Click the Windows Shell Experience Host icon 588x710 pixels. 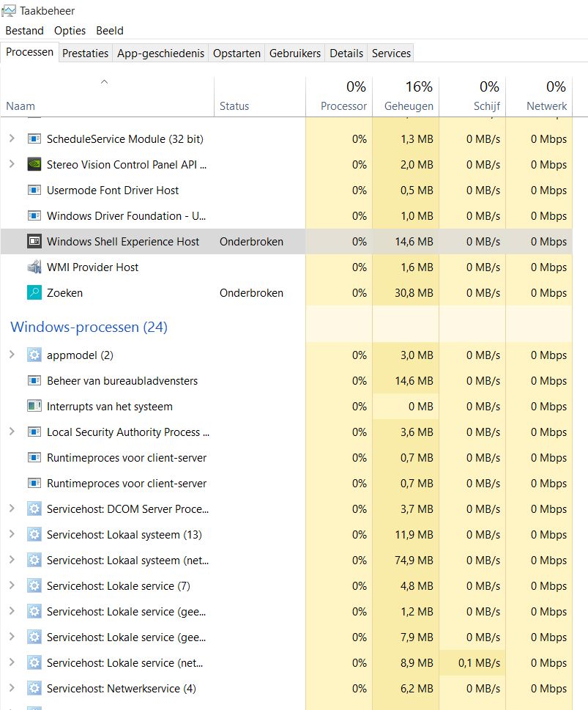34,241
